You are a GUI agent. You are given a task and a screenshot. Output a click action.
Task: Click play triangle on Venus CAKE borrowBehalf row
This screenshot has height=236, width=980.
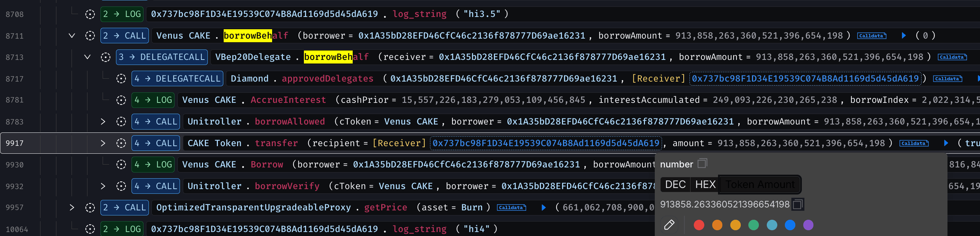click(903, 36)
